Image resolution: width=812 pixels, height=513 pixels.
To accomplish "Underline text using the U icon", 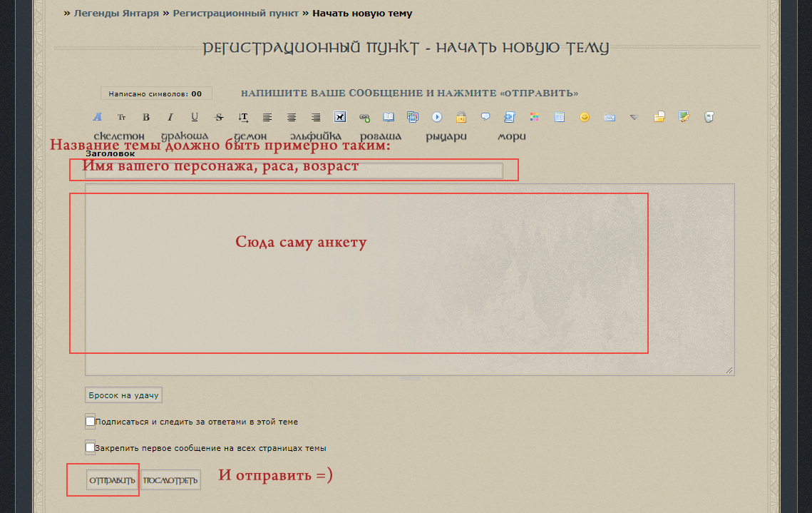I will (194, 117).
